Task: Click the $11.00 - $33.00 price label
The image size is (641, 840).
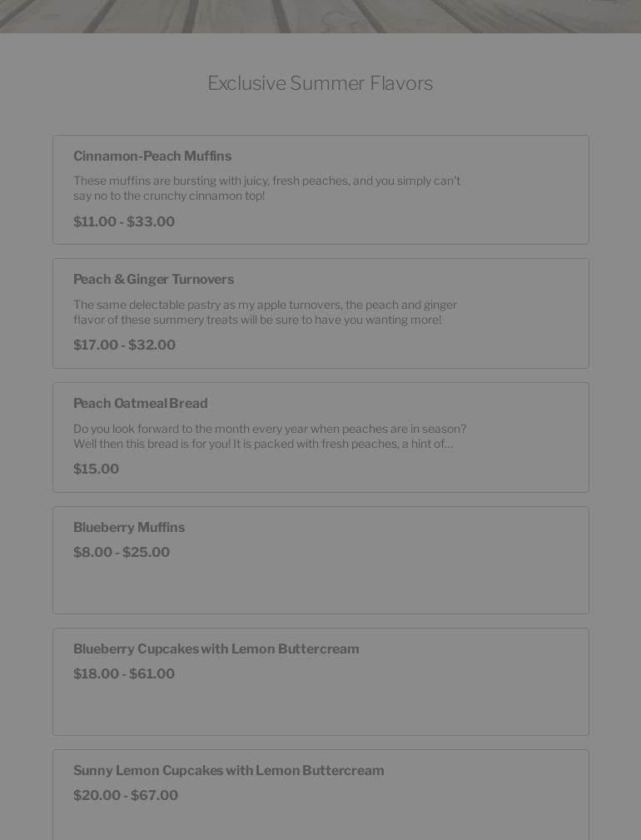Action: click(x=124, y=221)
